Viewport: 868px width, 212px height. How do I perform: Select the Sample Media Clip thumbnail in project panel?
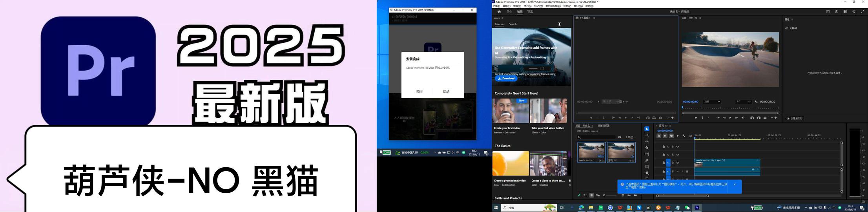coord(591,152)
